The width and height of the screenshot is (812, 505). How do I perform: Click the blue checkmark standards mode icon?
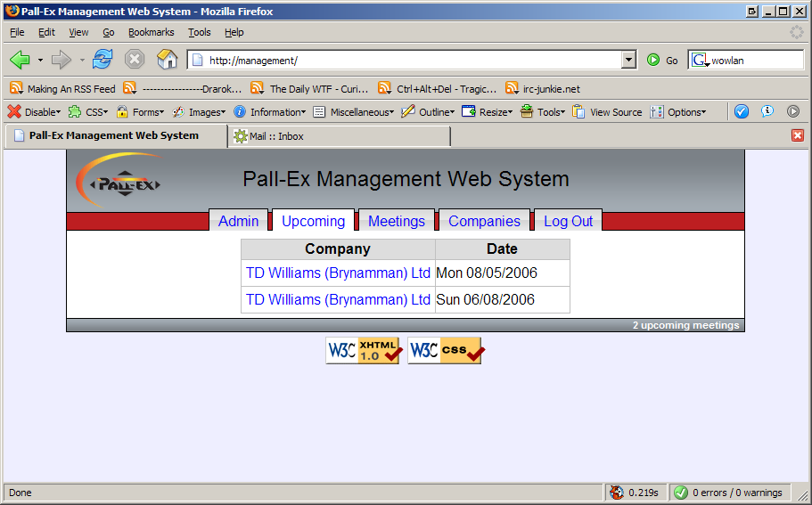click(742, 111)
